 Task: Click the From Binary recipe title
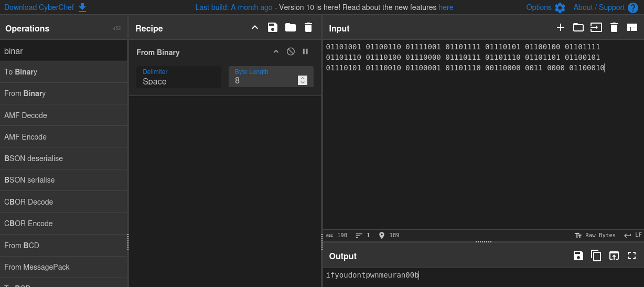(158, 52)
